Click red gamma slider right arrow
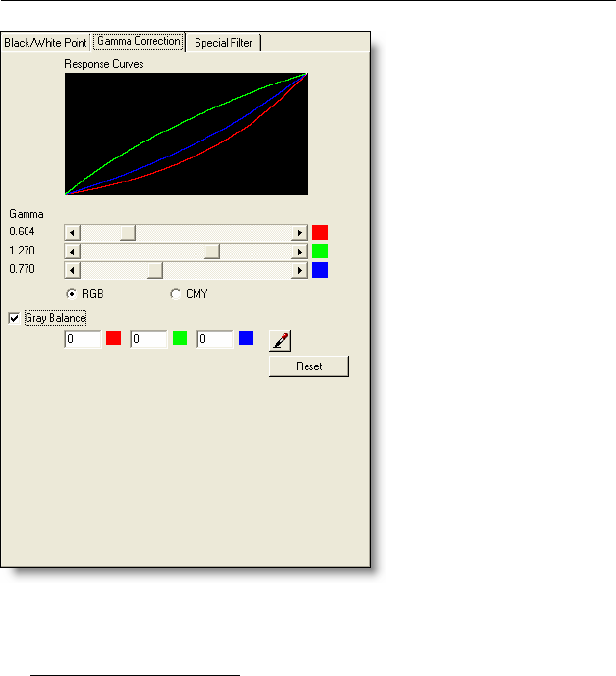This screenshot has height=676, width=616. pos(300,233)
